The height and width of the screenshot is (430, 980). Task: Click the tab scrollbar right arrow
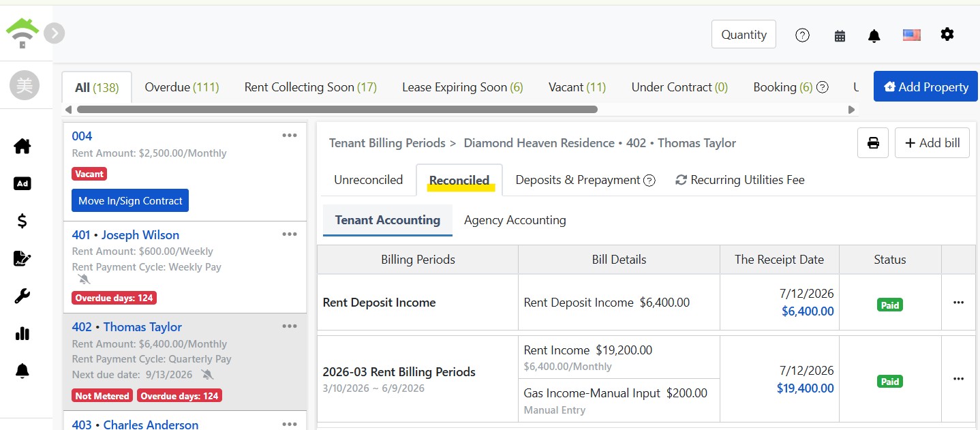point(851,109)
